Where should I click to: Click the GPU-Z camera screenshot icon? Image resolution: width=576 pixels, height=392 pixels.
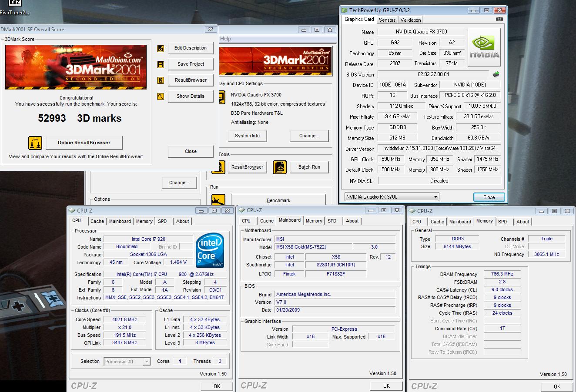click(x=499, y=19)
